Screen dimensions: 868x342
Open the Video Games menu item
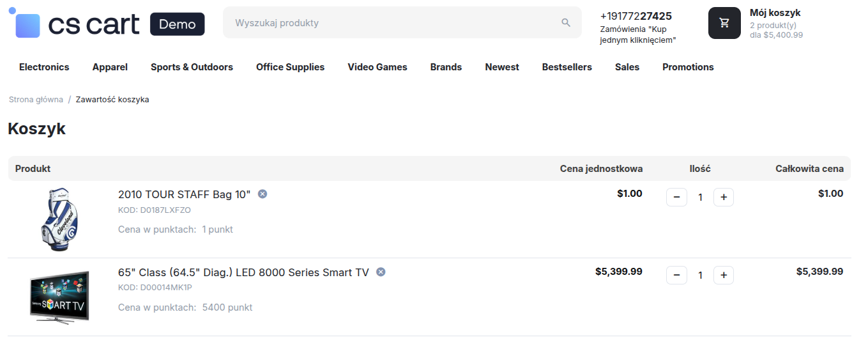377,67
